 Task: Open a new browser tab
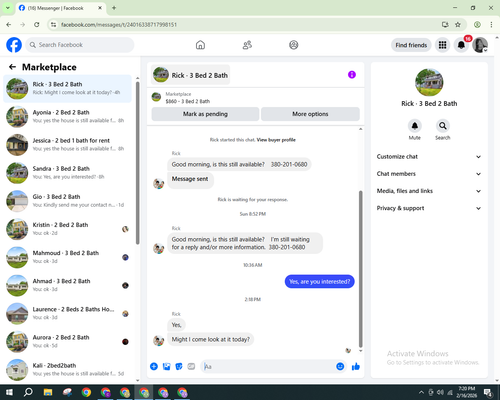click(x=114, y=8)
